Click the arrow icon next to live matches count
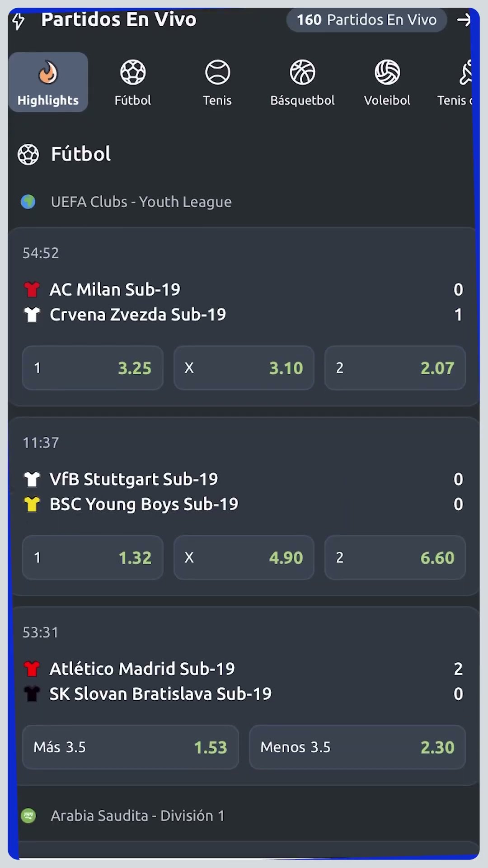The height and width of the screenshot is (868, 488). tap(464, 20)
